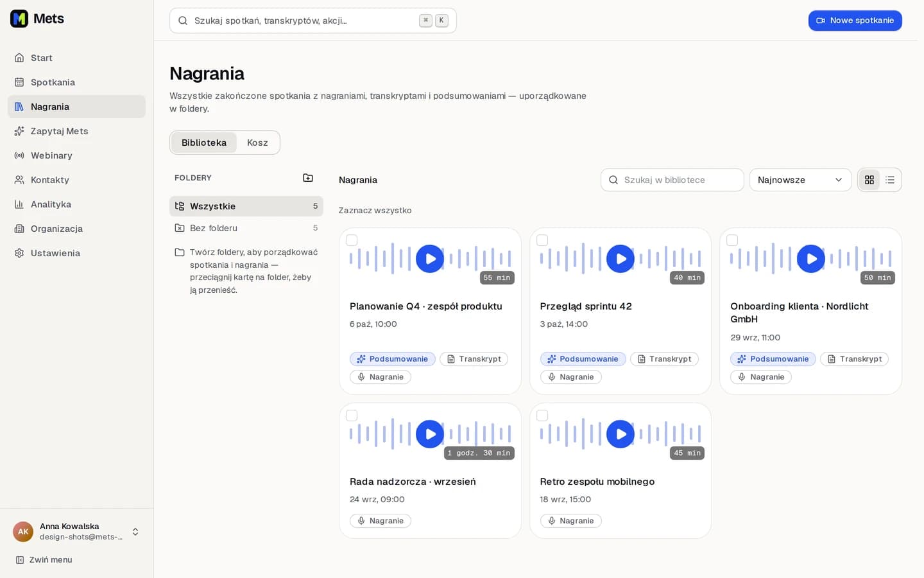Switch to list view layout
The width and height of the screenshot is (924, 578).
click(890, 180)
